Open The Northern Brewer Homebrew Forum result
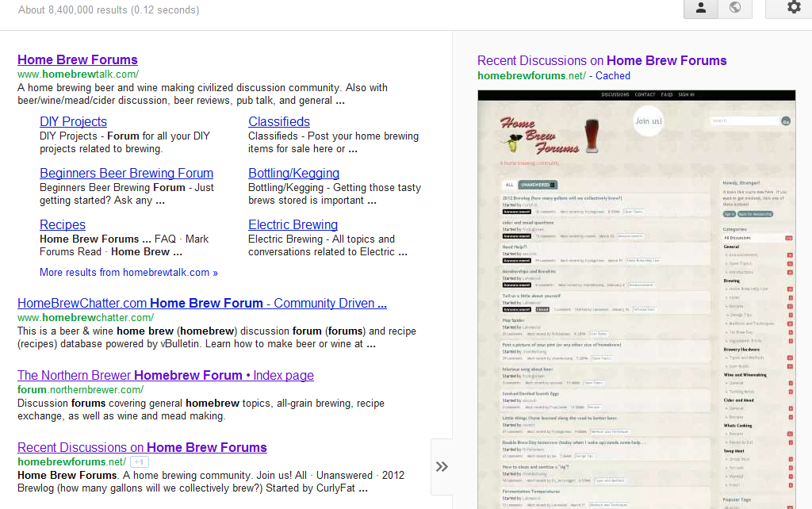 pyautogui.click(x=166, y=375)
